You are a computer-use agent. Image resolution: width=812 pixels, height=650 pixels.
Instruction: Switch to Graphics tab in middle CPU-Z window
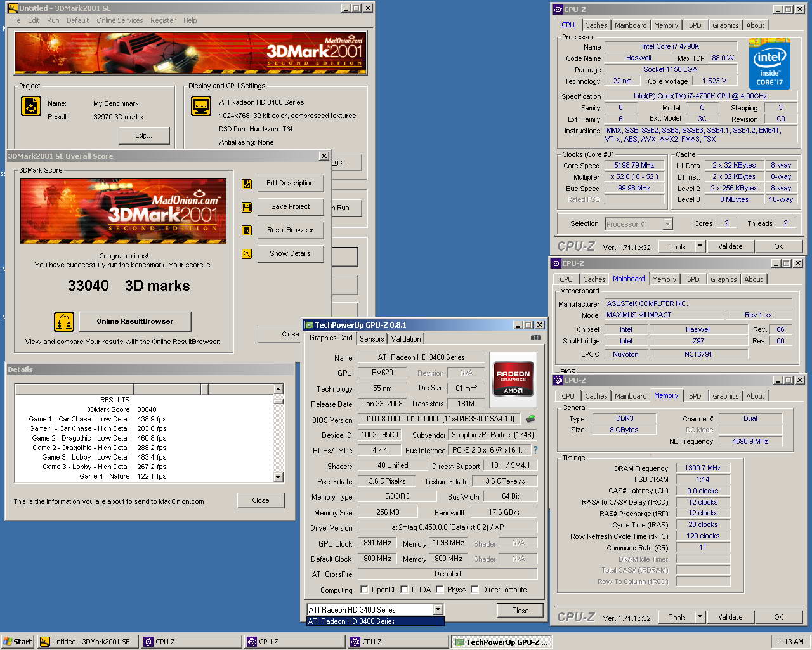[724, 279]
